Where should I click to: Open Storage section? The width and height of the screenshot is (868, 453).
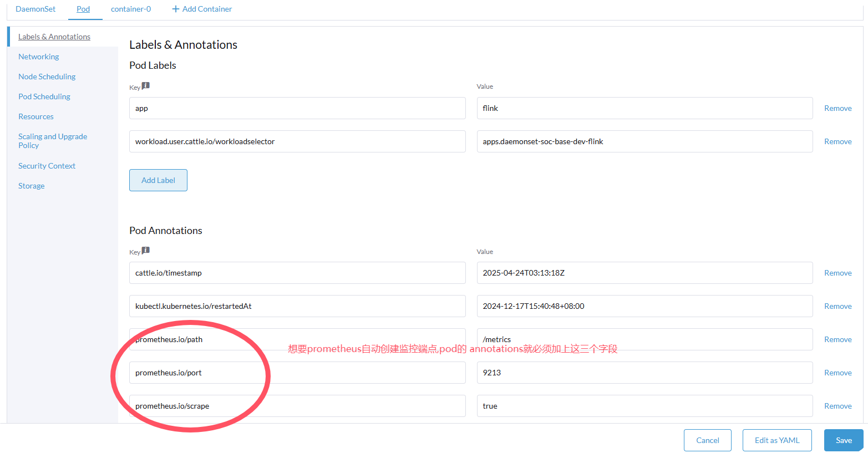(32, 186)
